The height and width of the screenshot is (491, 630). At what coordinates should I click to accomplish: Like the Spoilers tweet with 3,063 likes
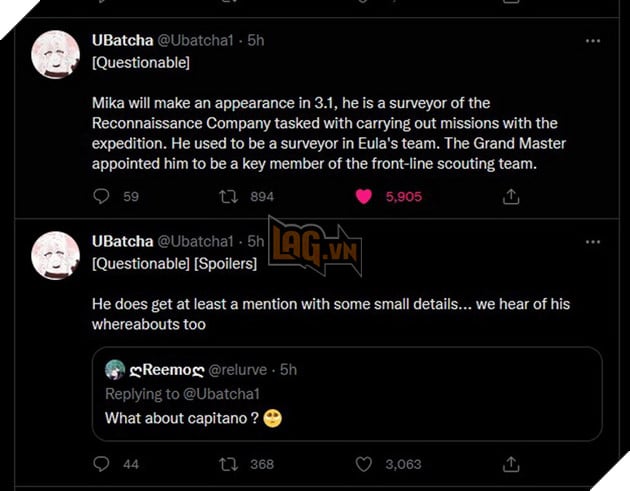click(x=365, y=463)
